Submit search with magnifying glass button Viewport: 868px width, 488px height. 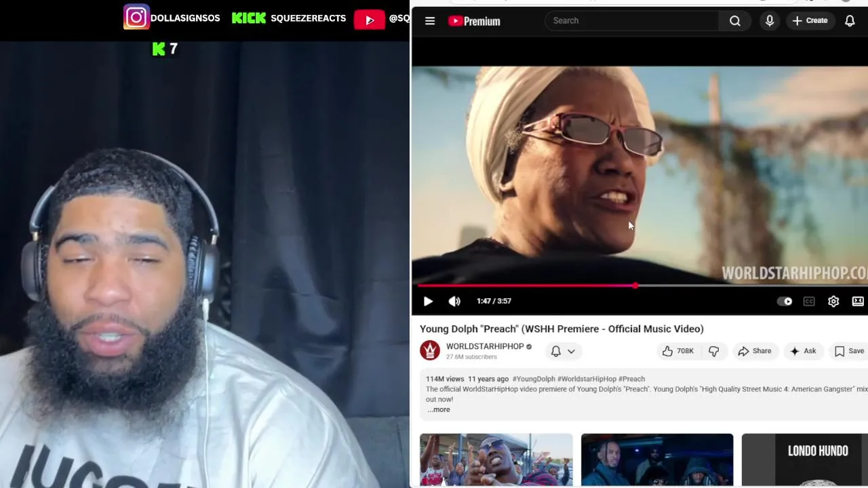(735, 21)
